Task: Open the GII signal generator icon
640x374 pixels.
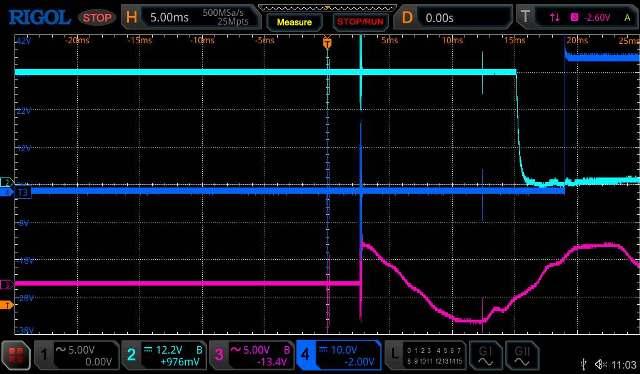Action: tap(522, 355)
